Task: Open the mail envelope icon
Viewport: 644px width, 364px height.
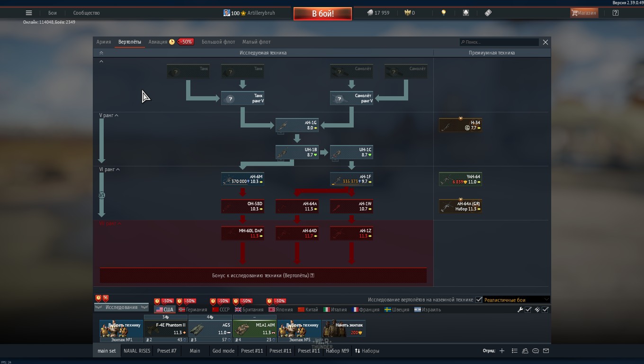Action: pos(546,351)
